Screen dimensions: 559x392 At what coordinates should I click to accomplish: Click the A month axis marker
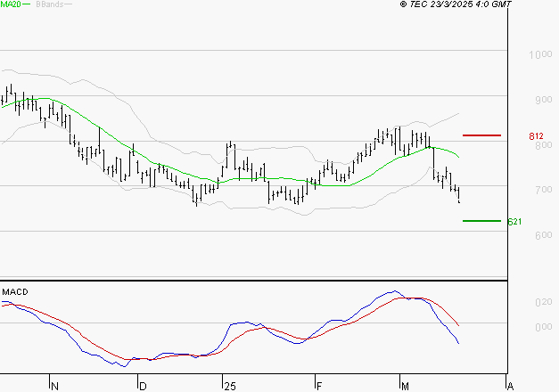pos(510,387)
